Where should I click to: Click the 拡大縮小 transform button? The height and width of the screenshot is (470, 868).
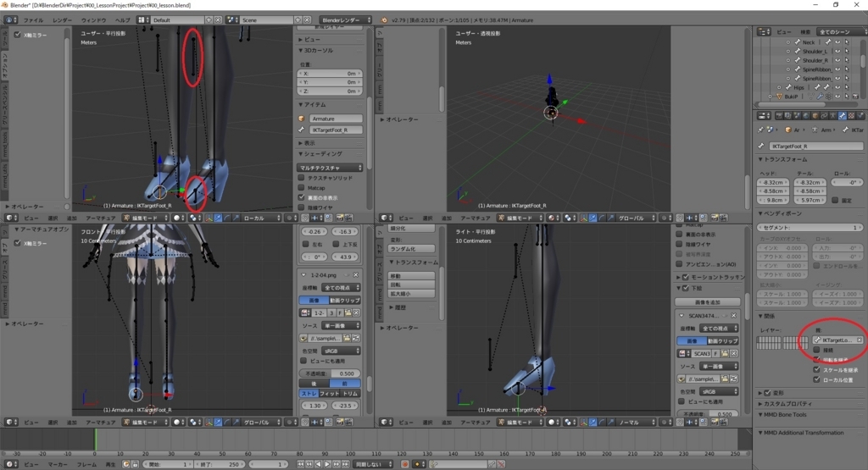point(411,294)
